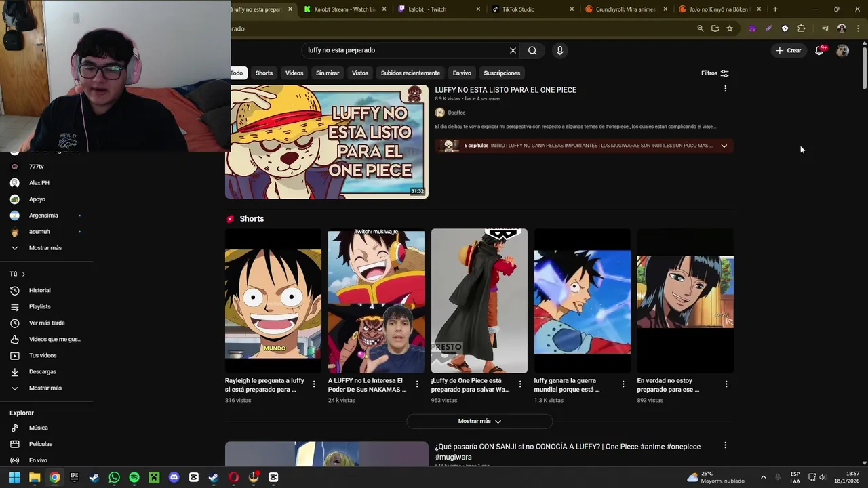This screenshot has width=868, height=488.
Task: Open a new browser tab with plus
Action: tap(775, 9)
